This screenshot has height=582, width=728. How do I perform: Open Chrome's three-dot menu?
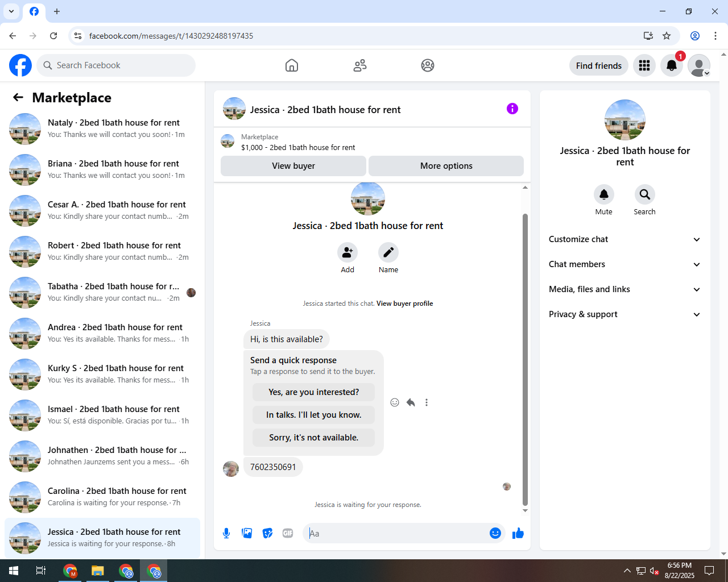click(715, 36)
